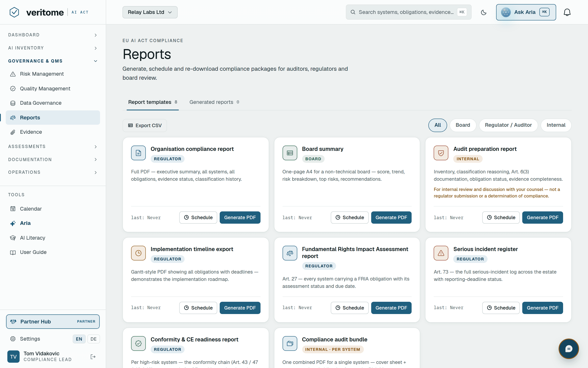Viewport: 588px width, 368px height.
Task: Open Aria in the Tools section
Action: (x=53, y=223)
